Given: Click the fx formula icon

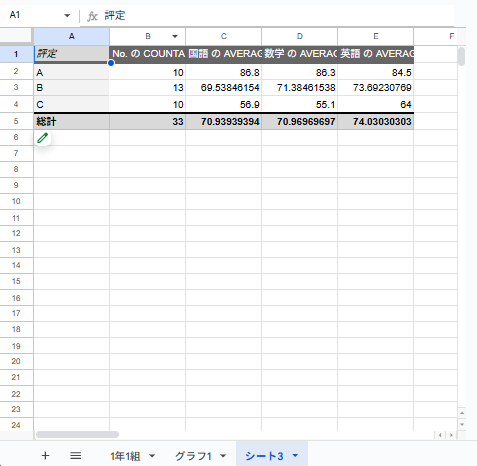Looking at the screenshot, I should [x=92, y=16].
